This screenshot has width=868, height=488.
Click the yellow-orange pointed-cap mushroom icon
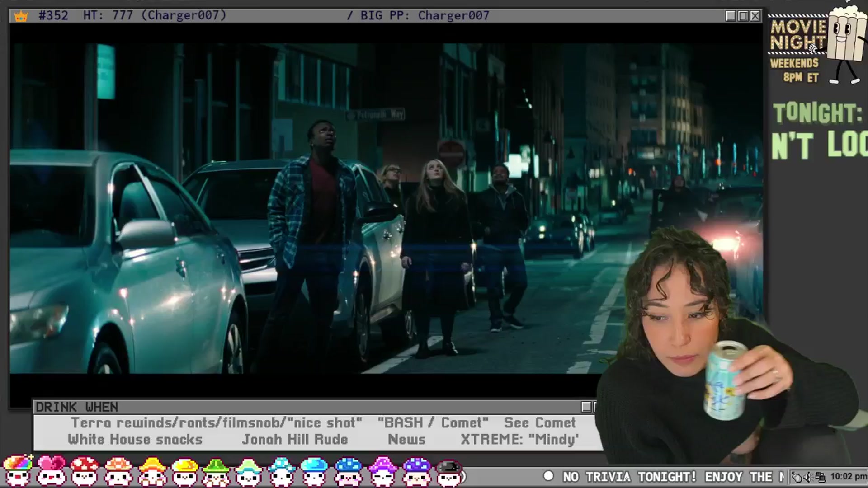pos(151,471)
